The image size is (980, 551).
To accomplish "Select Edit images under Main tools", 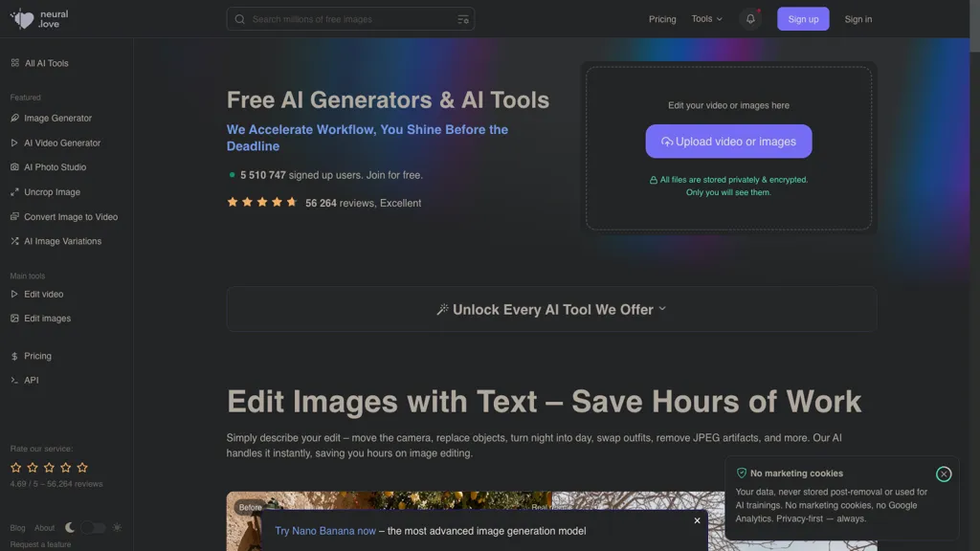I will (x=47, y=319).
